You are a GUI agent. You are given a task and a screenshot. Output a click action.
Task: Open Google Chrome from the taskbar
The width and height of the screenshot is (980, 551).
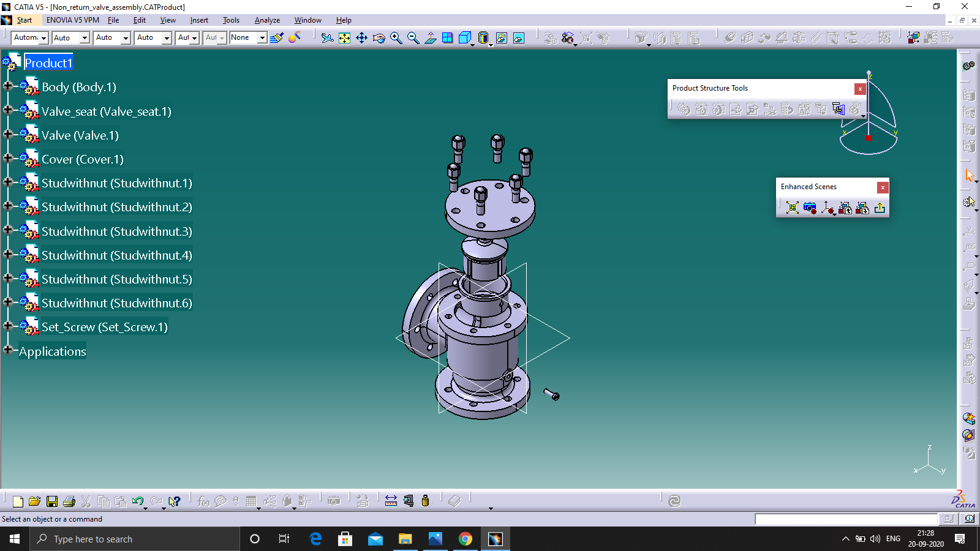pos(466,539)
